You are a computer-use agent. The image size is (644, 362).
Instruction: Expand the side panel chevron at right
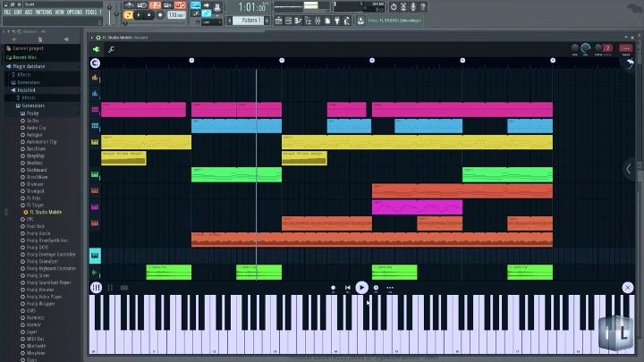(x=629, y=169)
